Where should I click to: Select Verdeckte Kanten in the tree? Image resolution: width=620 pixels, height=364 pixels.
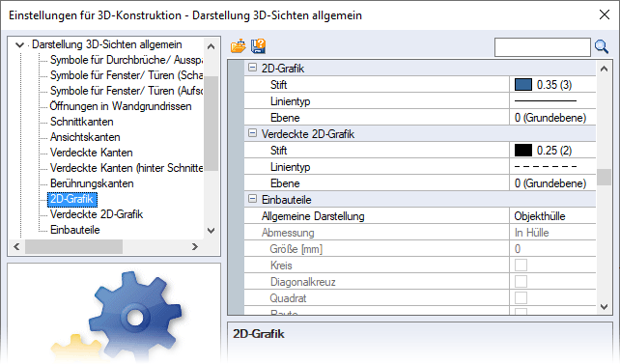point(92,153)
